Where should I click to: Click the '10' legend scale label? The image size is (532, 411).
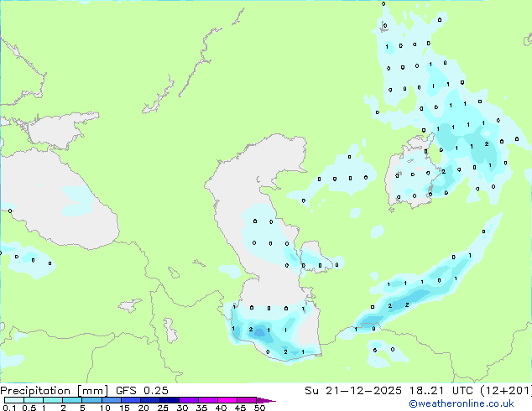[105, 408]
